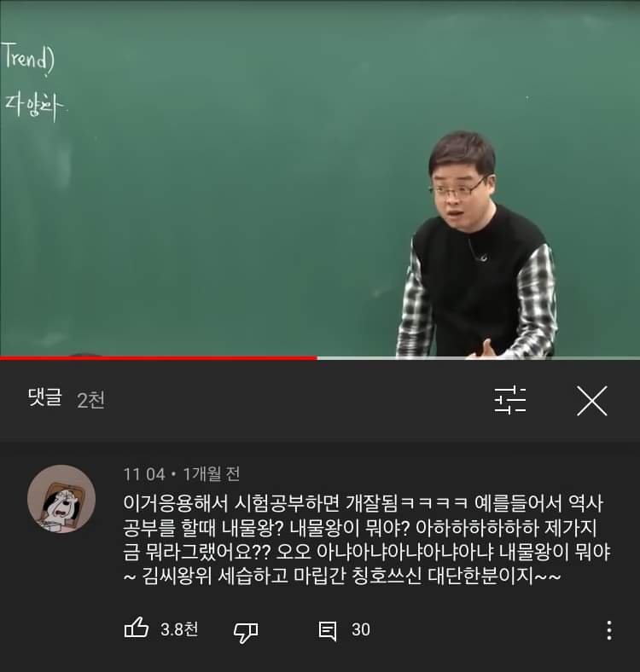Open the comment's three-dot options menu
The width and height of the screenshot is (640, 672).
coord(609,630)
